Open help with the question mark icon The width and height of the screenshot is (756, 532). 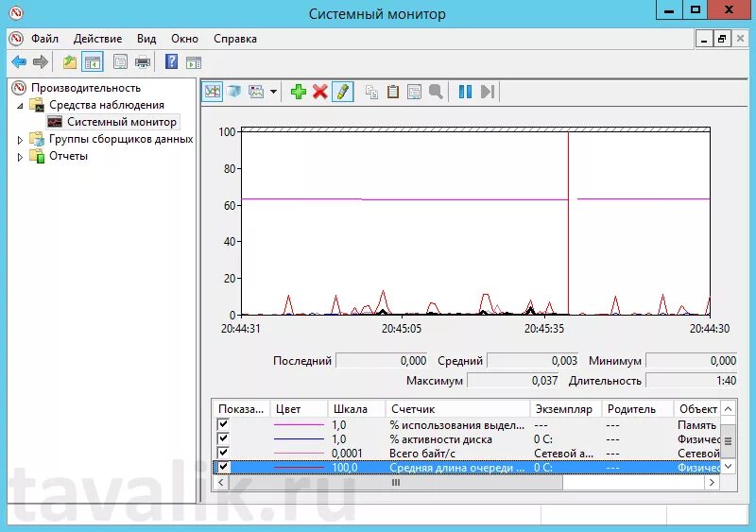coord(171,61)
